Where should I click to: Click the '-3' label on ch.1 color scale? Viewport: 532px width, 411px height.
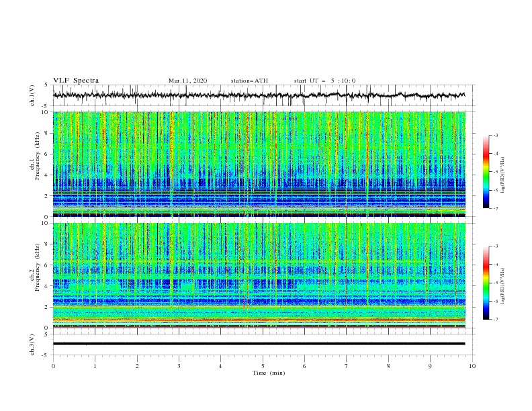[496, 135]
